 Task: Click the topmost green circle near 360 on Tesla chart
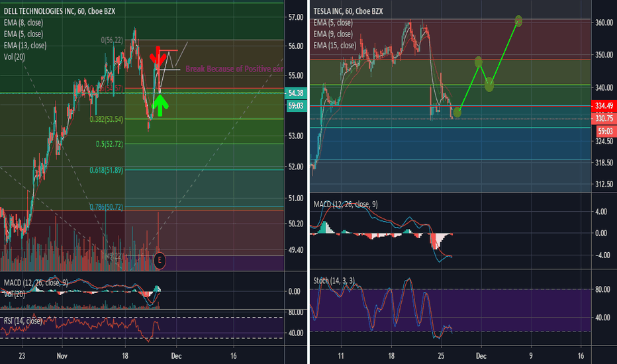518,21
